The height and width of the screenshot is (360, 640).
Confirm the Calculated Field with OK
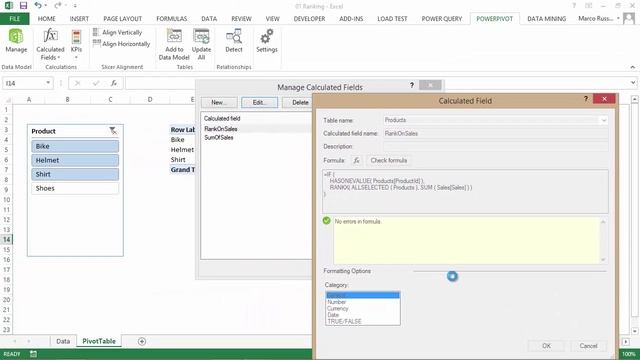point(547,346)
